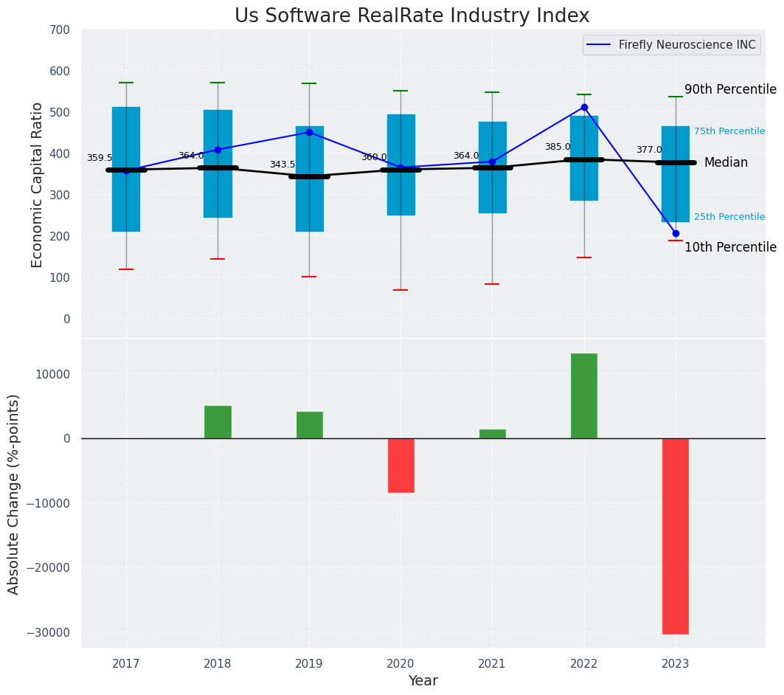Click the green 2018 change bar
The image size is (784, 695).
tap(218, 422)
